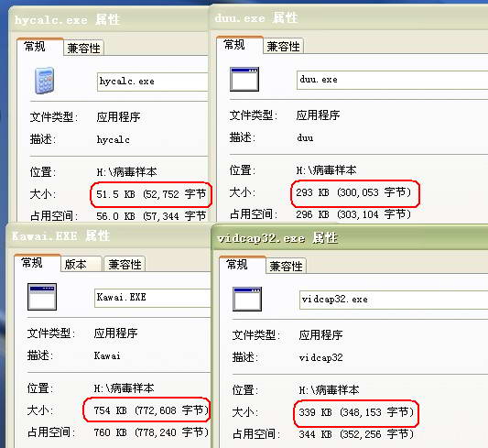
Task: Click the Kawai.EXE filename text field
Action: click(153, 298)
